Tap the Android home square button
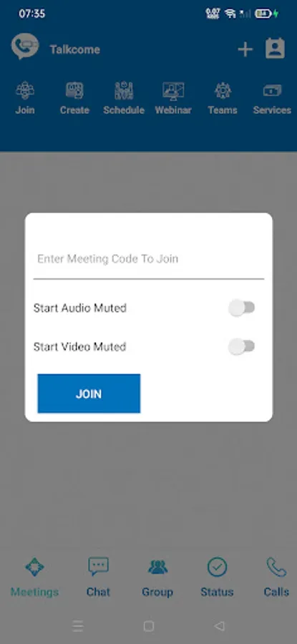This screenshot has width=297, height=644. coord(149,626)
